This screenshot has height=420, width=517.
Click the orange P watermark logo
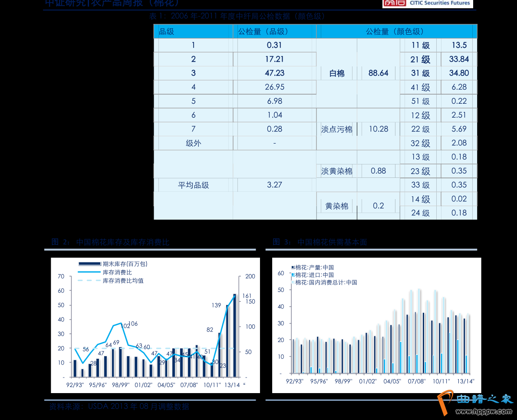[x=445, y=401]
